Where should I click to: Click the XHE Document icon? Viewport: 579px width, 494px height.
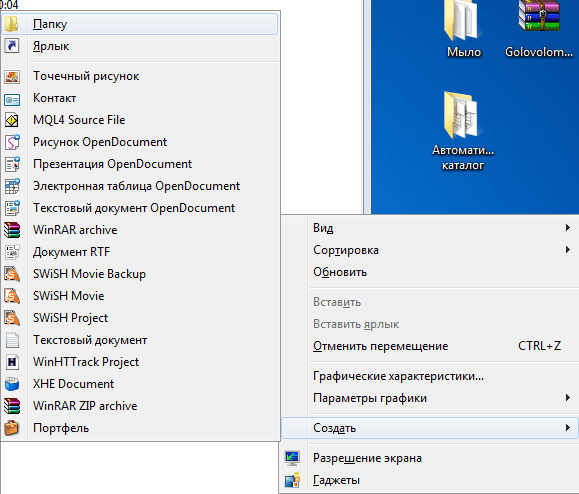[12, 384]
